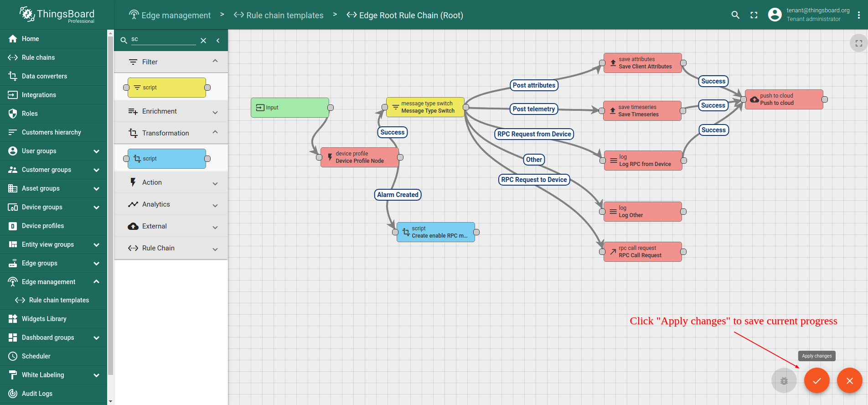Collapse the Filter node section
868x405 pixels.
(215, 62)
